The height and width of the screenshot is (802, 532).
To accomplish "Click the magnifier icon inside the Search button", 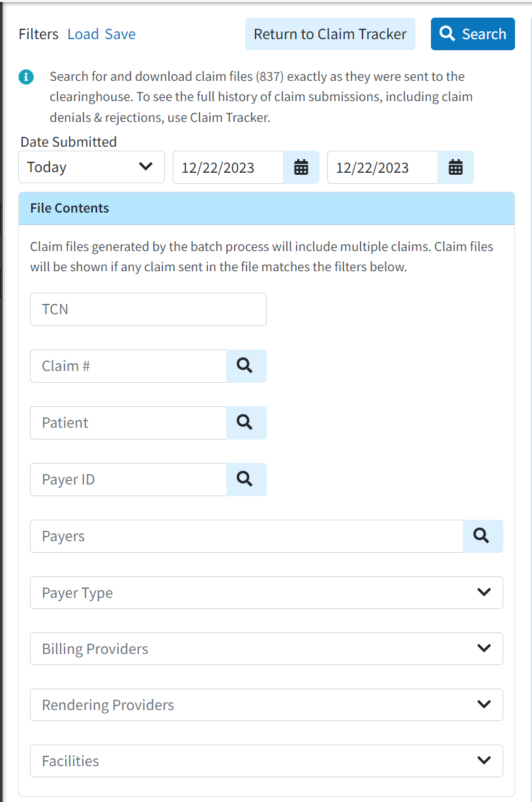I will pos(447,33).
